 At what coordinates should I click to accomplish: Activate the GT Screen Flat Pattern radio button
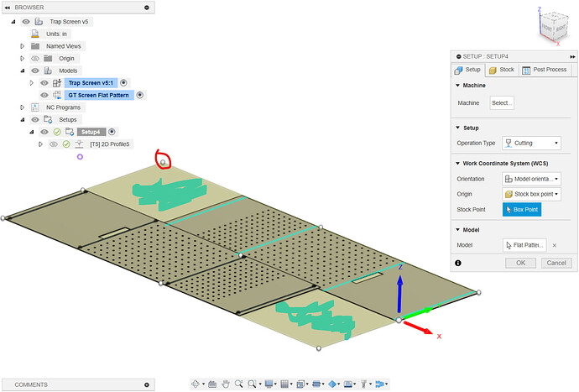coord(140,95)
